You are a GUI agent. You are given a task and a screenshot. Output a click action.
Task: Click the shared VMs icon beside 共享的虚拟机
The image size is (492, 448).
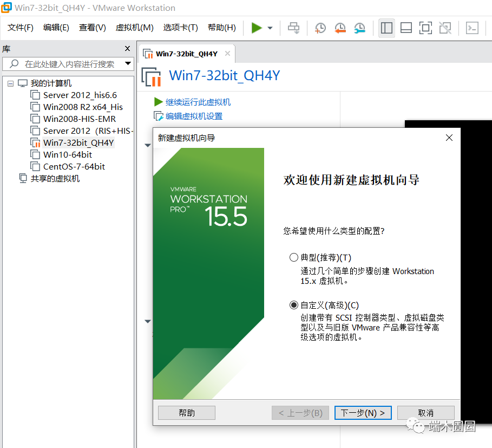point(23,178)
